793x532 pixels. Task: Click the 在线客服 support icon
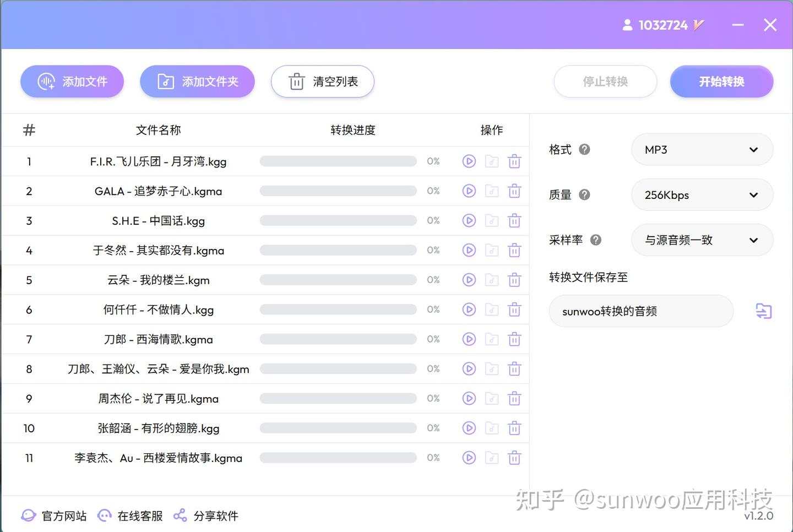coord(104,515)
